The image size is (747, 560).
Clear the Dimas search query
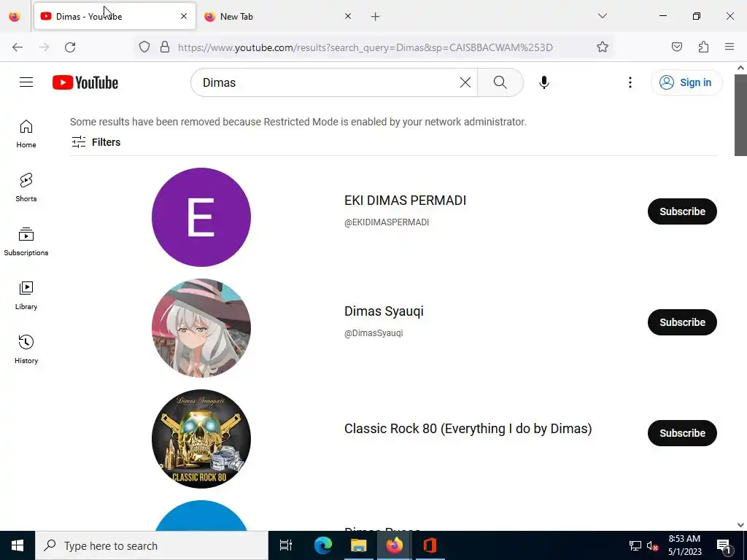465,82
